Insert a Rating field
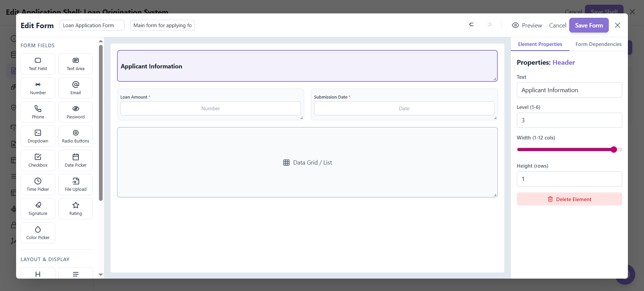The width and height of the screenshot is (644, 291). point(75,209)
